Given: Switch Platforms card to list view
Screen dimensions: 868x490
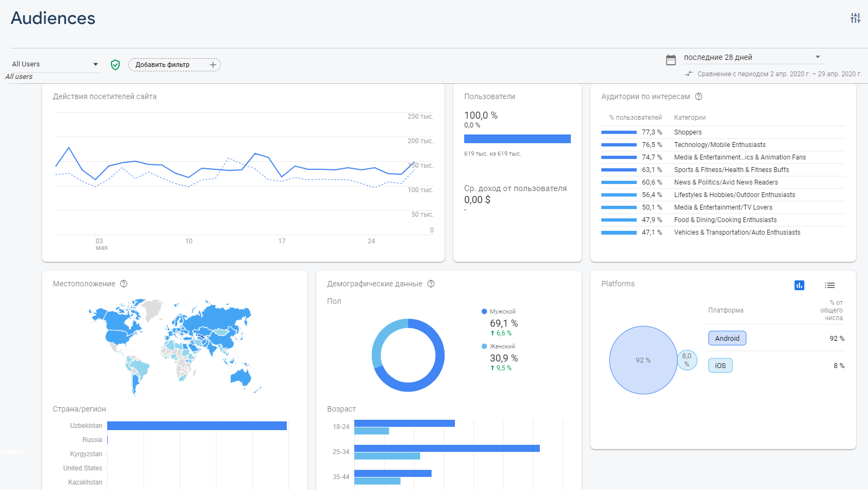Looking at the screenshot, I should (x=830, y=285).
